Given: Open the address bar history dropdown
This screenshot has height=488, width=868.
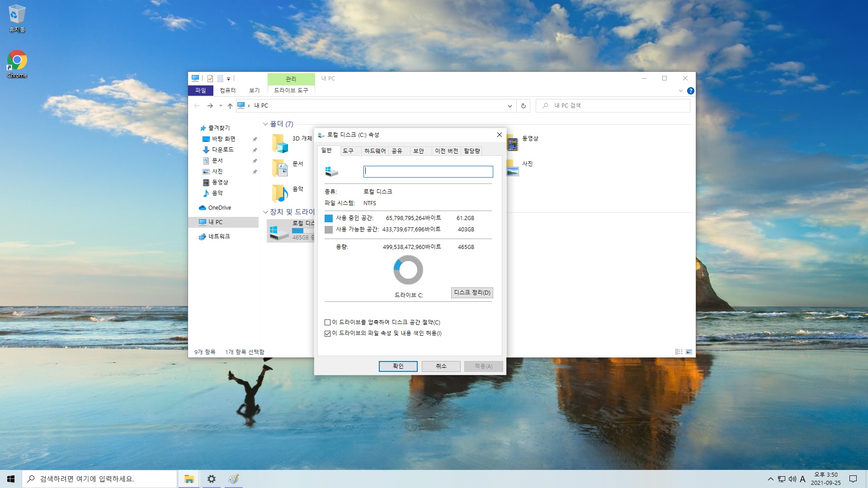Looking at the screenshot, I should click(x=509, y=106).
